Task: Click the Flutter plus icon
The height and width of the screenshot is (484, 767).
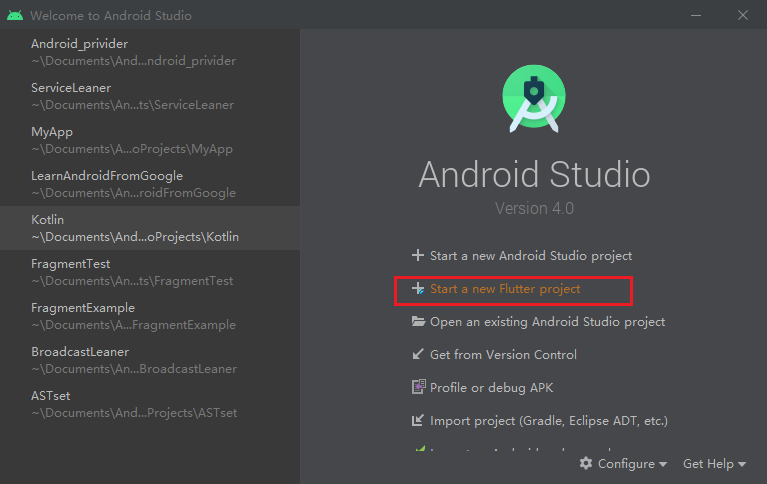Action: coord(418,289)
